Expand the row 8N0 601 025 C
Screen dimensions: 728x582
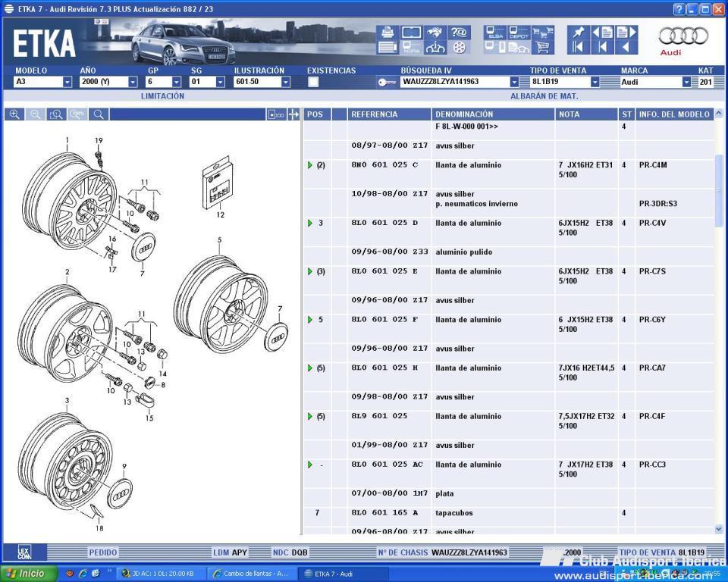point(310,165)
